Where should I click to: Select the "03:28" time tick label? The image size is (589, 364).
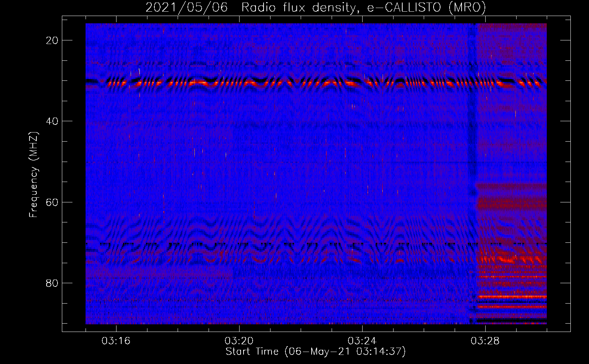485,341
